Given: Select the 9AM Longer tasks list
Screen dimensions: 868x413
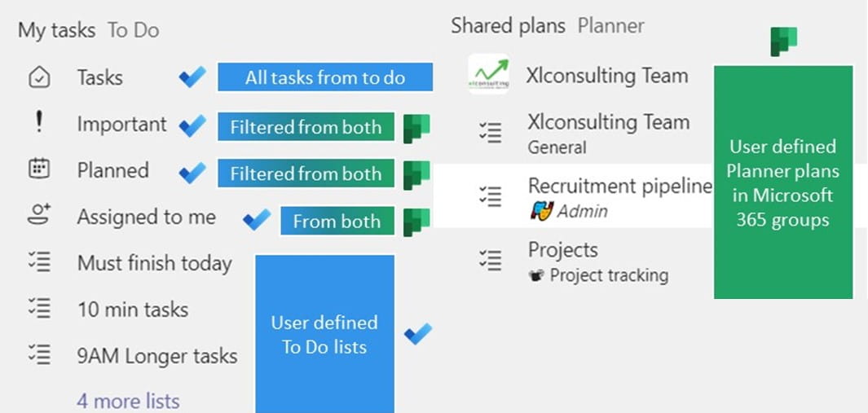Looking at the screenshot, I should (156, 356).
